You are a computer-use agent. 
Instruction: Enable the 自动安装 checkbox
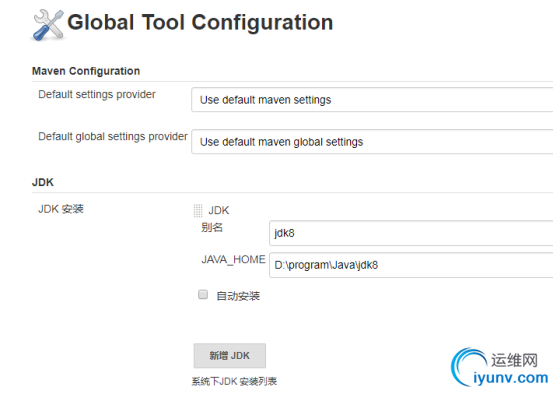point(203,294)
